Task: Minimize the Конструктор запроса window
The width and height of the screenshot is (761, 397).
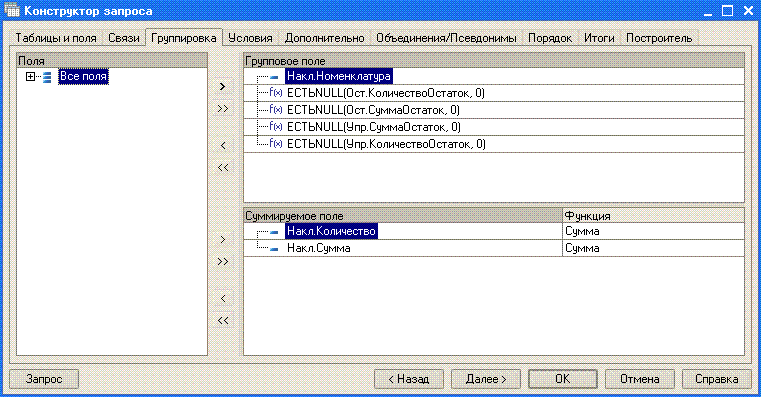Action: (x=708, y=11)
